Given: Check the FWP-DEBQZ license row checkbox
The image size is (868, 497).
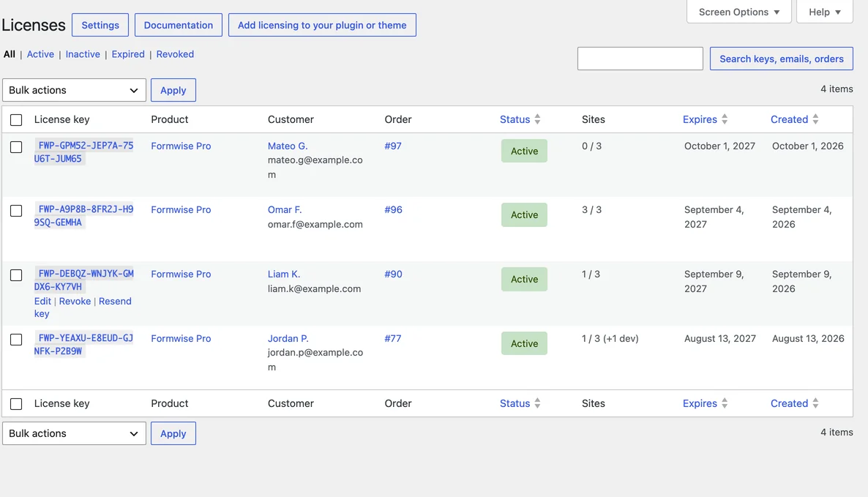Looking at the screenshot, I should (x=16, y=275).
